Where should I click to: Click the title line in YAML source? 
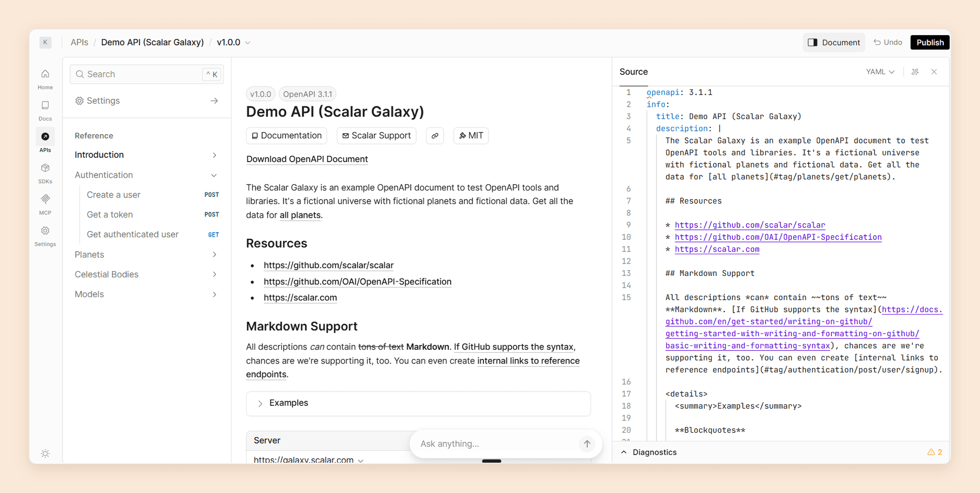(x=728, y=117)
